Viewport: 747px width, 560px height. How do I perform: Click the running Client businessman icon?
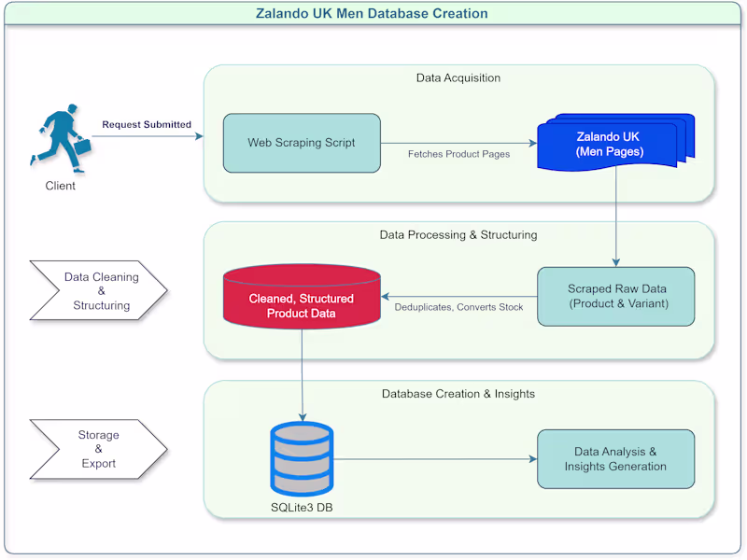(61, 138)
